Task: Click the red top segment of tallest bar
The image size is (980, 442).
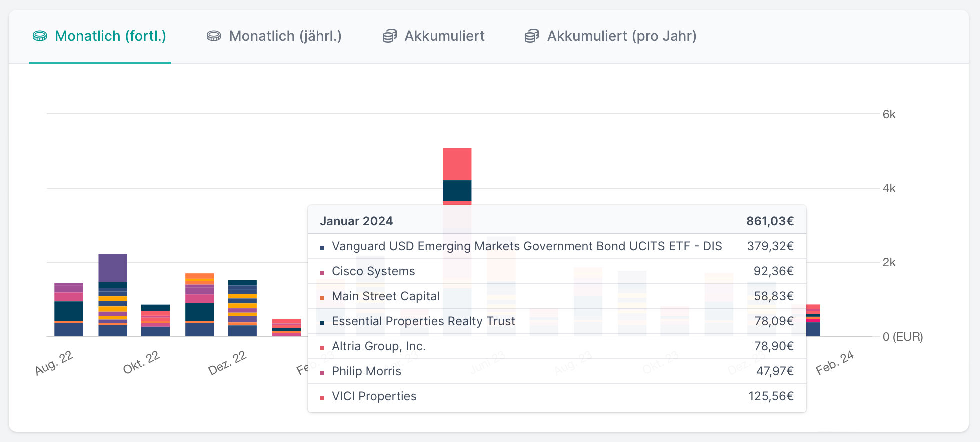Action: click(x=457, y=164)
